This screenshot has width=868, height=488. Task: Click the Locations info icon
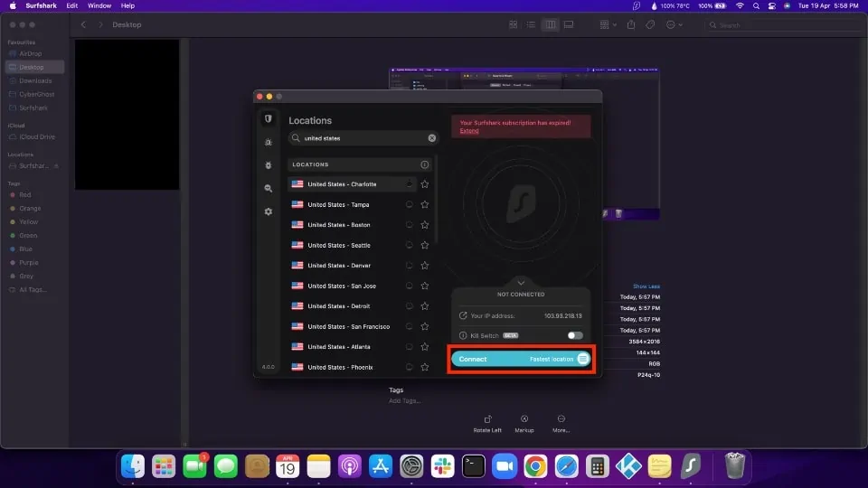click(425, 164)
